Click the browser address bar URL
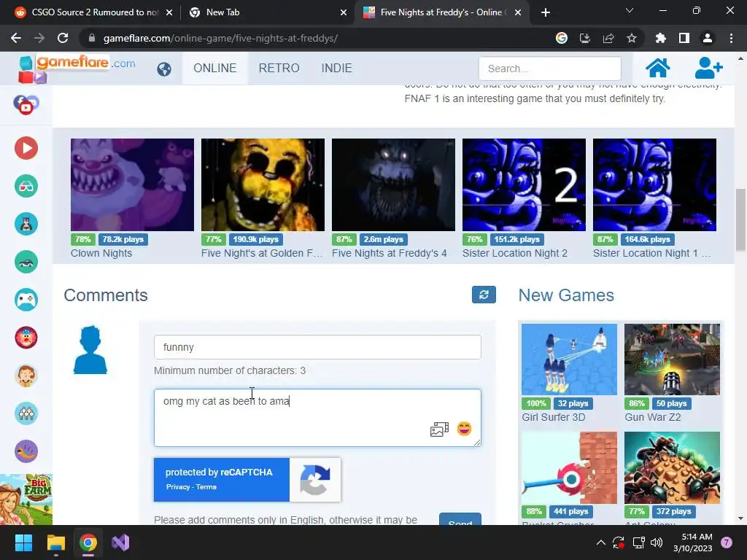 [x=220, y=38]
